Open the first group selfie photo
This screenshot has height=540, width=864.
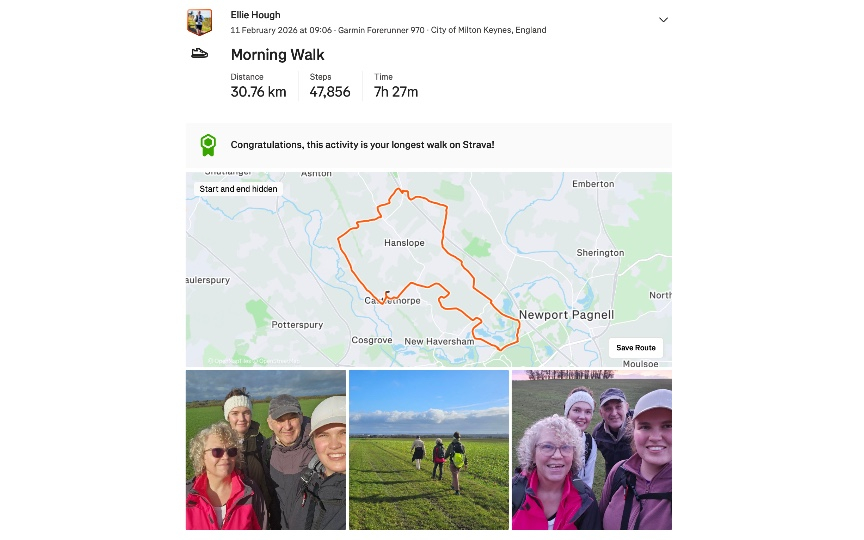click(x=266, y=450)
